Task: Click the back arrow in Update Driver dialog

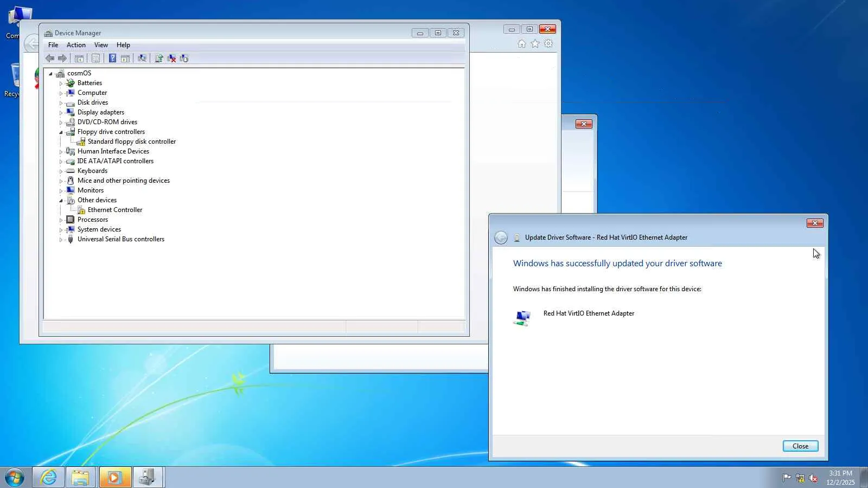Action: [501, 237]
